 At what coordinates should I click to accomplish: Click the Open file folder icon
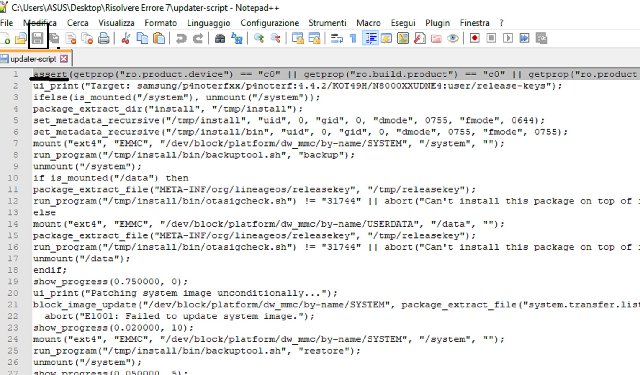(21, 39)
